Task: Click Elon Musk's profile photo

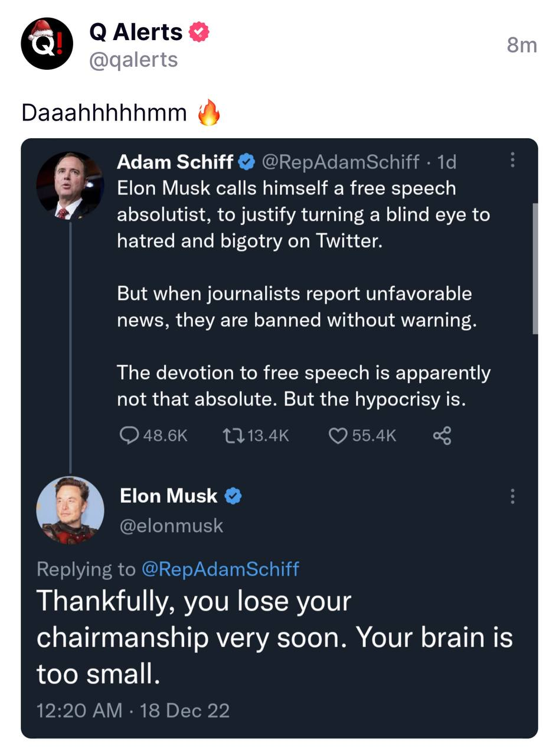Action: pos(70,510)
